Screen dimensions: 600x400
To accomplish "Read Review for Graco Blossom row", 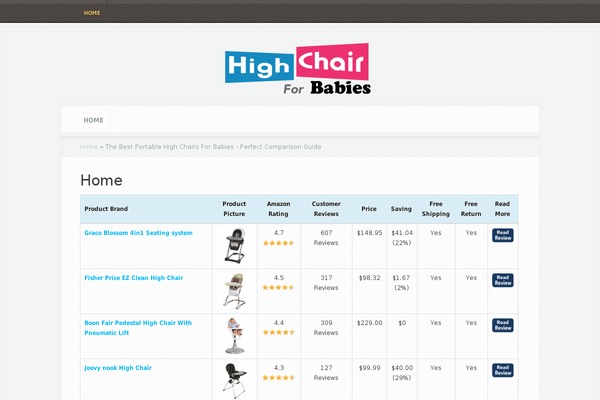I will click(x=502, y=235).
